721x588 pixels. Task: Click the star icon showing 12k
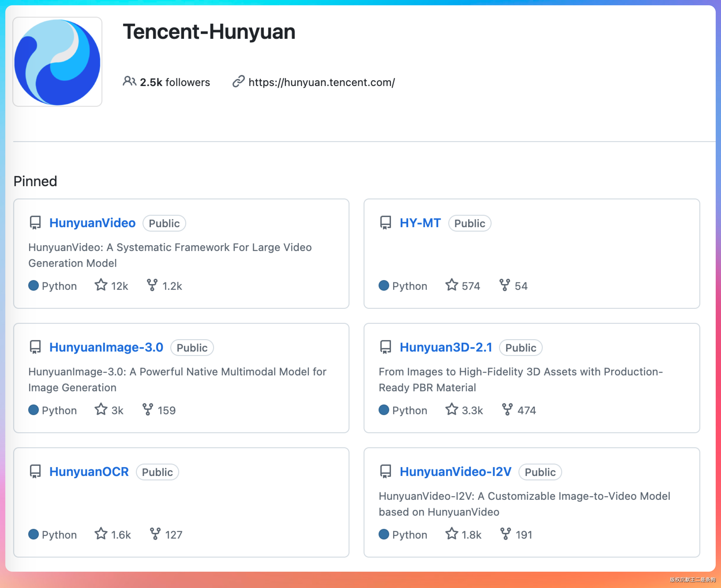coord(101,285)
